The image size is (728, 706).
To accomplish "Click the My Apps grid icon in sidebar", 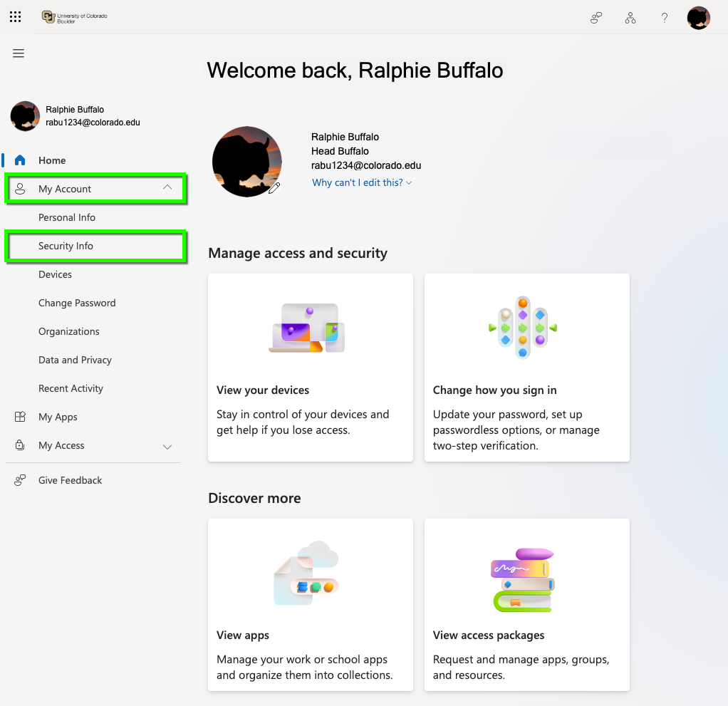I will pyautogui.click(x=20, y=417).
